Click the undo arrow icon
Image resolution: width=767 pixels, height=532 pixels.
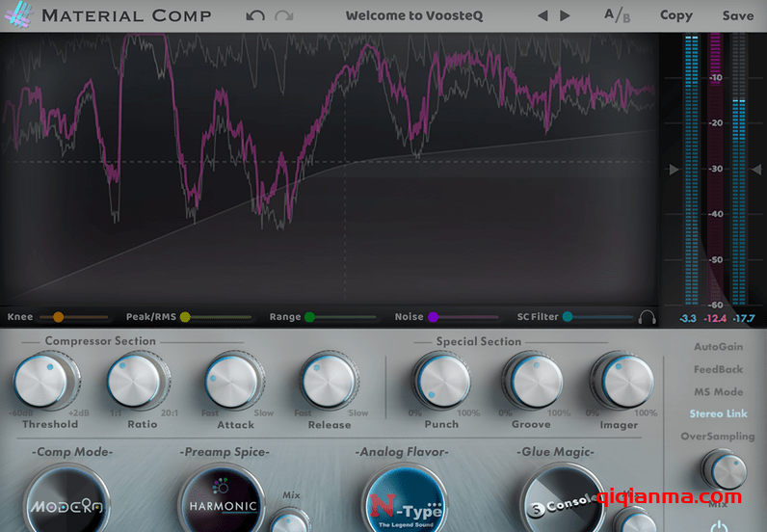tap(254, 15)
